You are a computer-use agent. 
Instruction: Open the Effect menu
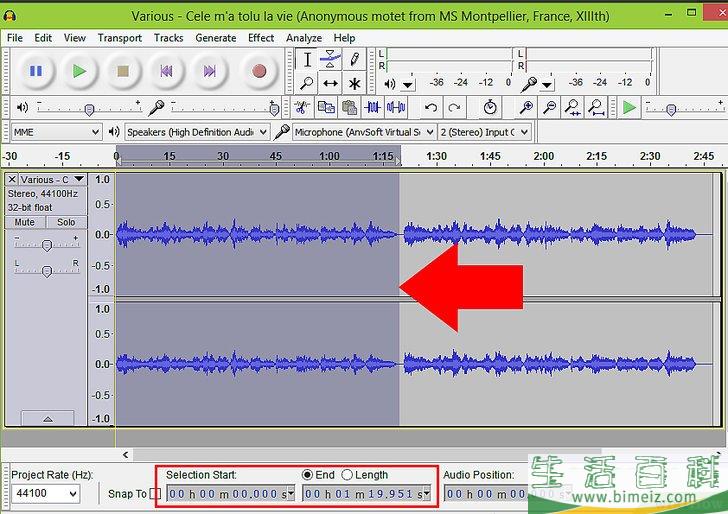[x=261, y=38]
